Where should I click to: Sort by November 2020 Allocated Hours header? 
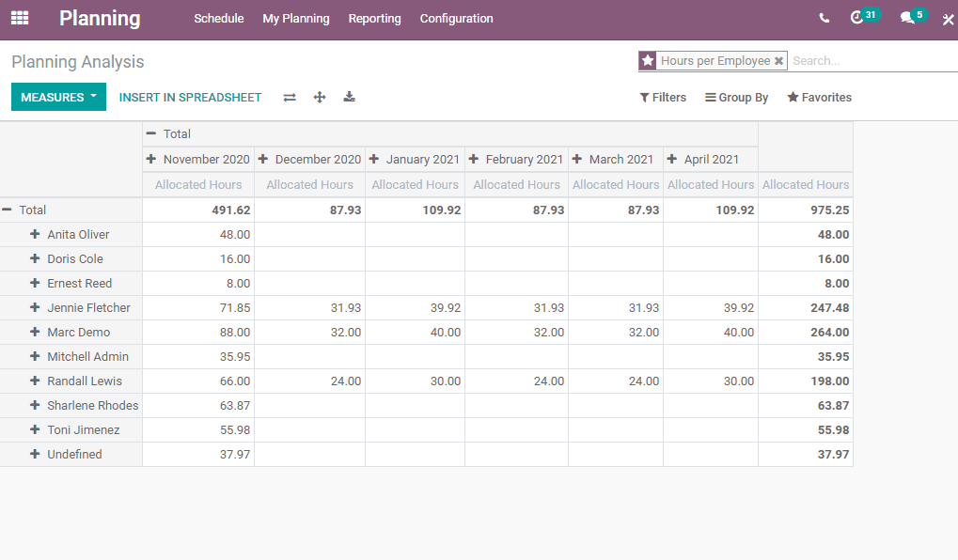click(x=198, y=184)
